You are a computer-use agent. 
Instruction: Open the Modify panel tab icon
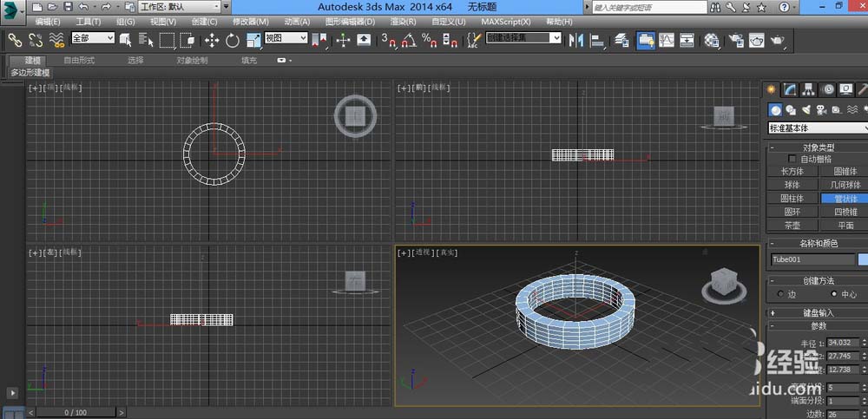[x=791, y=89]
